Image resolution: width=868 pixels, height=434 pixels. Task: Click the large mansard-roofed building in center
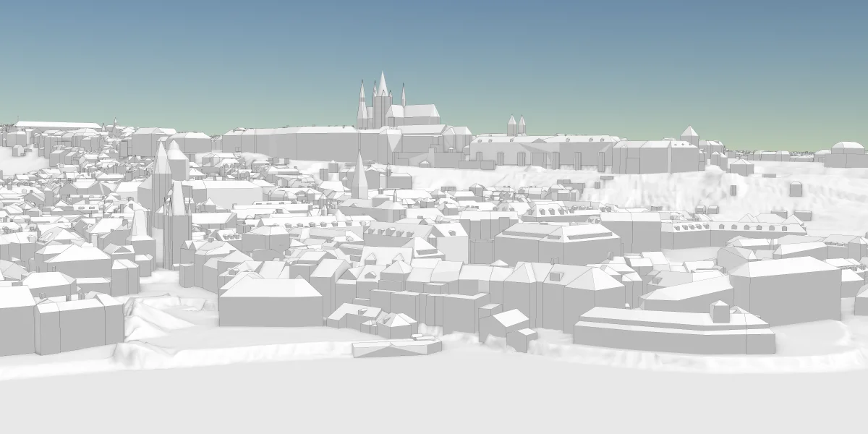pyautogui.click(x=557, y=242)
